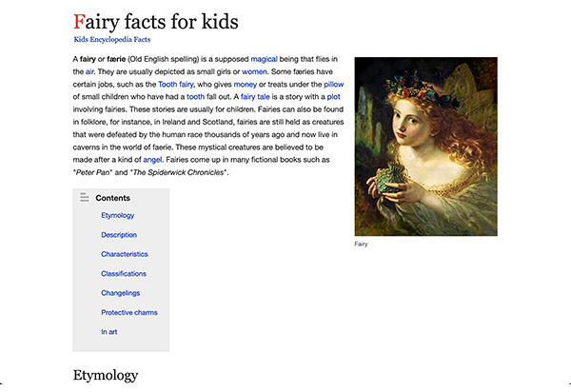Open the Kids Encyclopedia Facts link
Image resolution: width=571 pixels, height=392 pixels.
click(x=112, y=39)
